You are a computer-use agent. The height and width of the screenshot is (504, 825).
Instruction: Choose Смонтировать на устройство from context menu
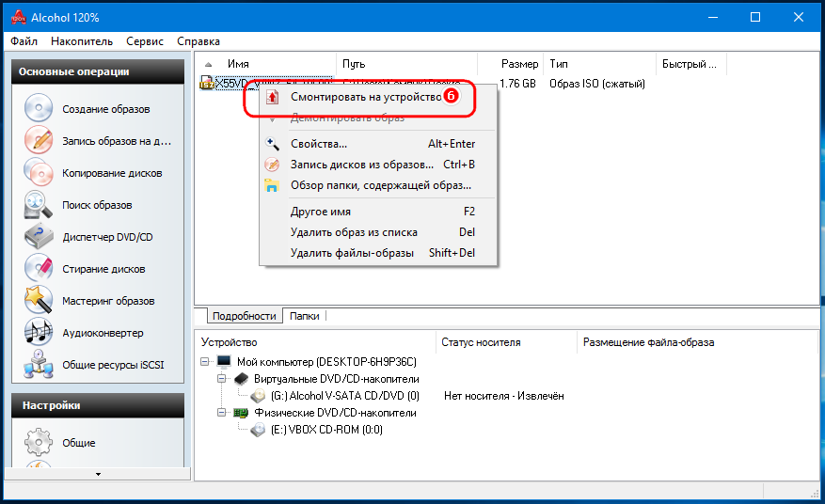pyautogui.click(x=378, y=97)
